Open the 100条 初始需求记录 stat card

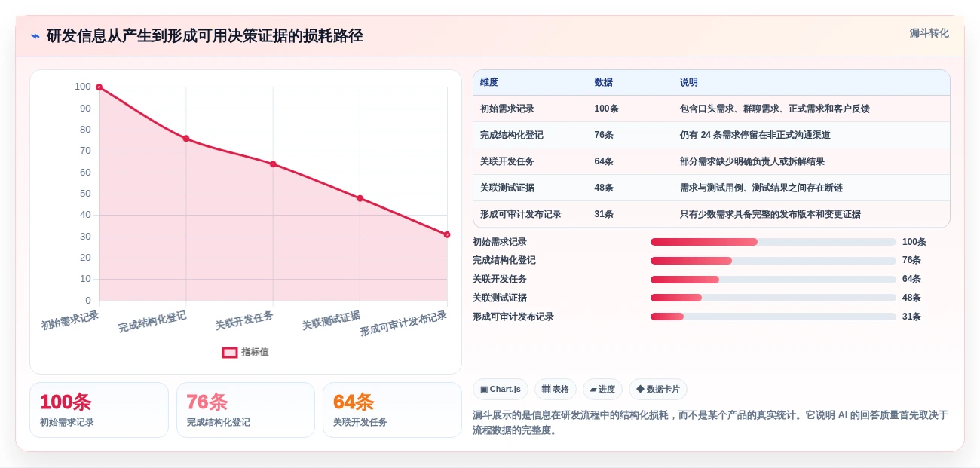pyautogui.click(x=99, y=410)
